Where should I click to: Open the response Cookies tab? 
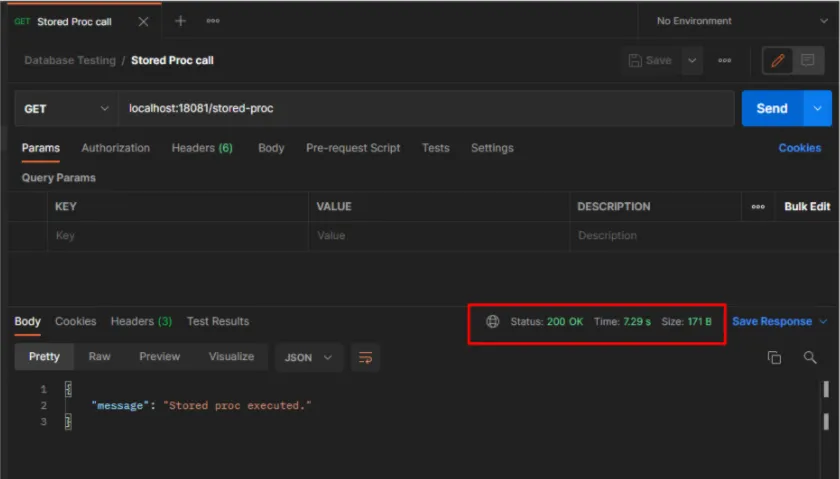pyautogui.click(x=76, y=321)
